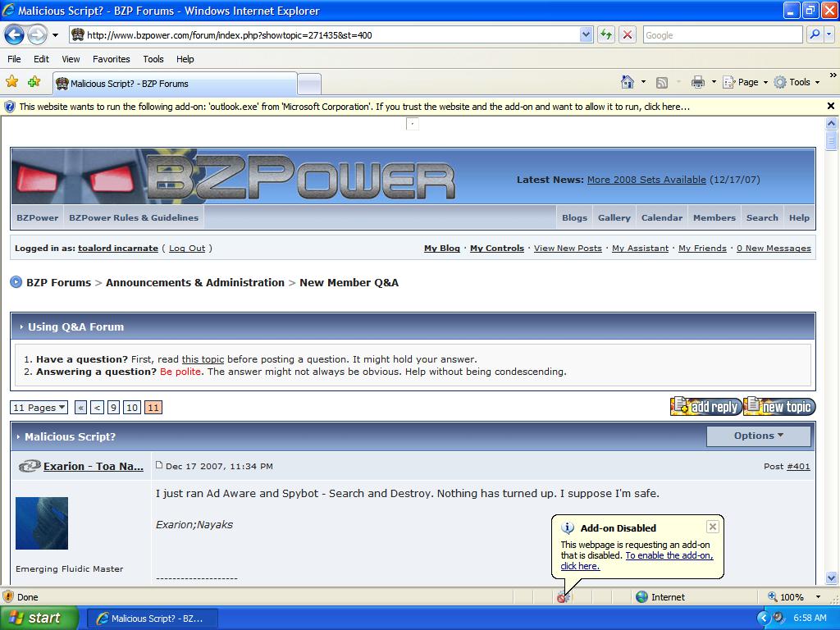Click the information bar add-on warning text
Screen dimensions: 840x630
(x=354, y=107)
